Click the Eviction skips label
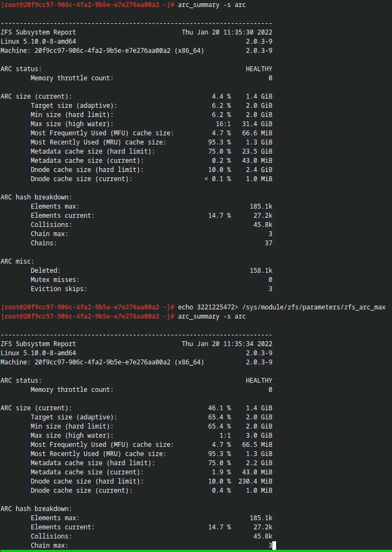Viewport: 392px width, 552px height. pos(58,289)
